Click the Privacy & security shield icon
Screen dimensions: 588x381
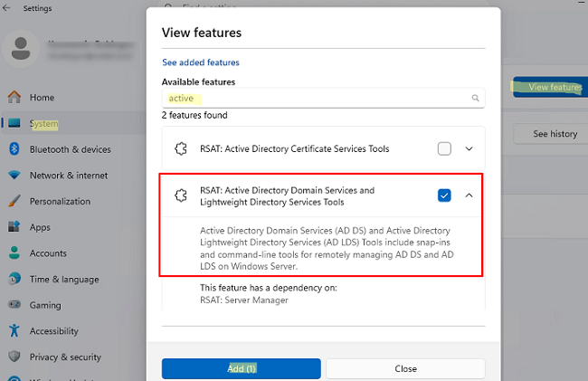14,357
